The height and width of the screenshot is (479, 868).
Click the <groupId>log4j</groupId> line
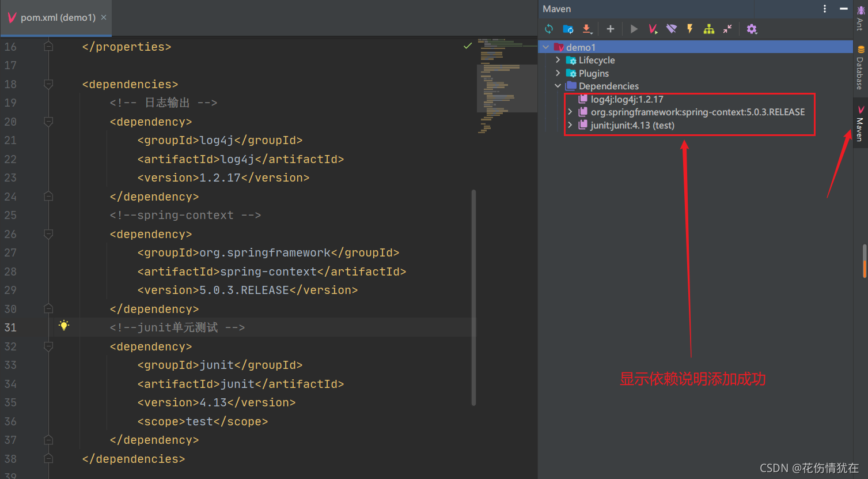220,140
